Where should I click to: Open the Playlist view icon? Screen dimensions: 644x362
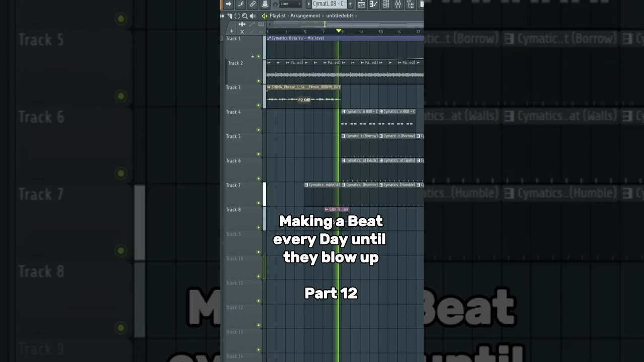pos(361,4)
